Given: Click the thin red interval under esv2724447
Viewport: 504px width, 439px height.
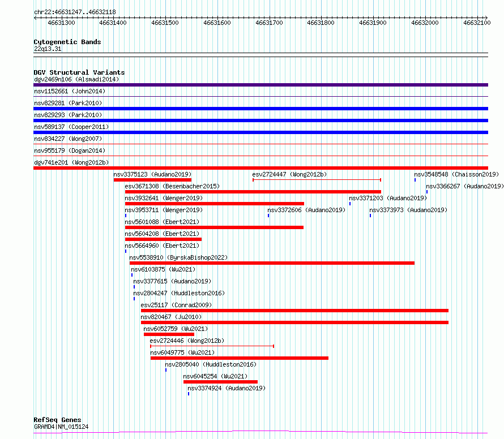Looking at the screenshot, I should pos(317,180).
